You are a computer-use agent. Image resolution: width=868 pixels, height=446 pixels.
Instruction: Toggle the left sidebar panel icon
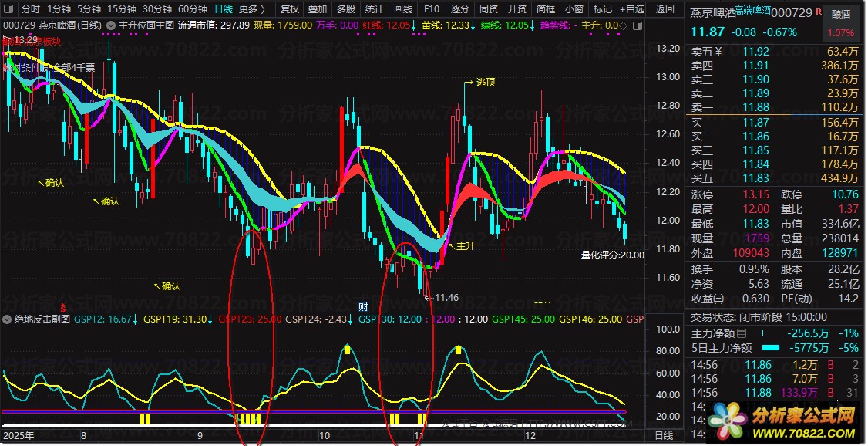(9, 8)
